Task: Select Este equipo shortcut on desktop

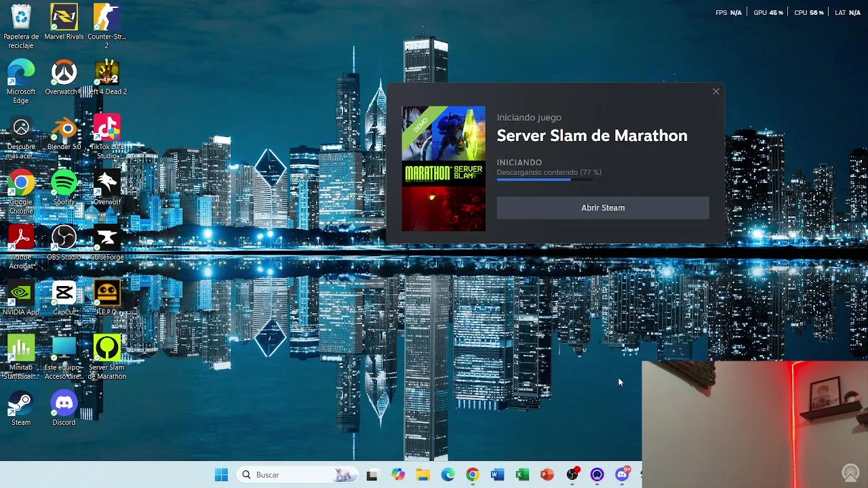Action: (x=64, y=357)
